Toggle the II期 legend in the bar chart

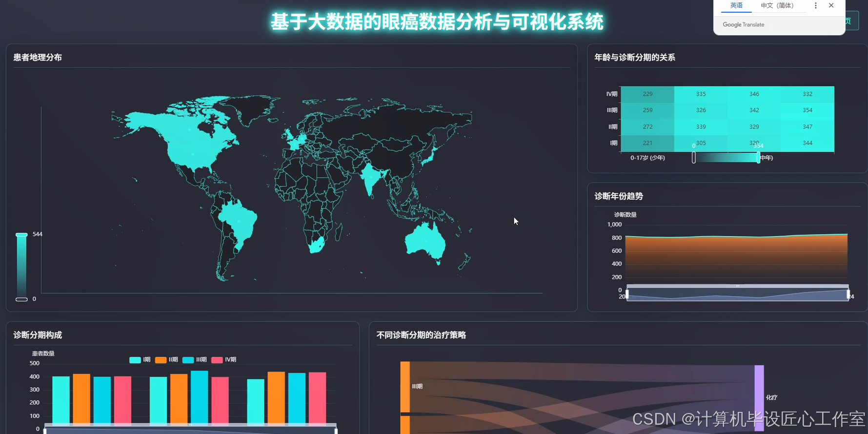[x=166, y=360]
